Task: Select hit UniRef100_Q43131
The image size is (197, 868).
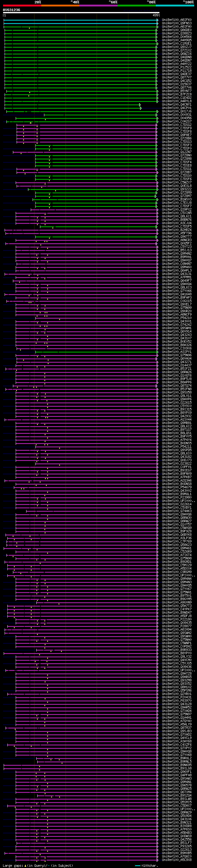Action: click(x=176, y=274)
